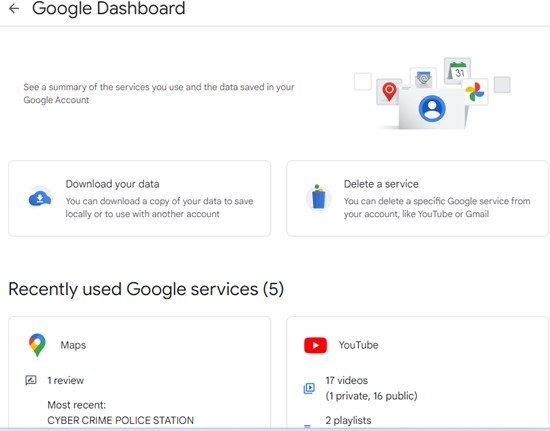Open the Delete a service card
550x431 pixels.
click(x=418, y=198)
